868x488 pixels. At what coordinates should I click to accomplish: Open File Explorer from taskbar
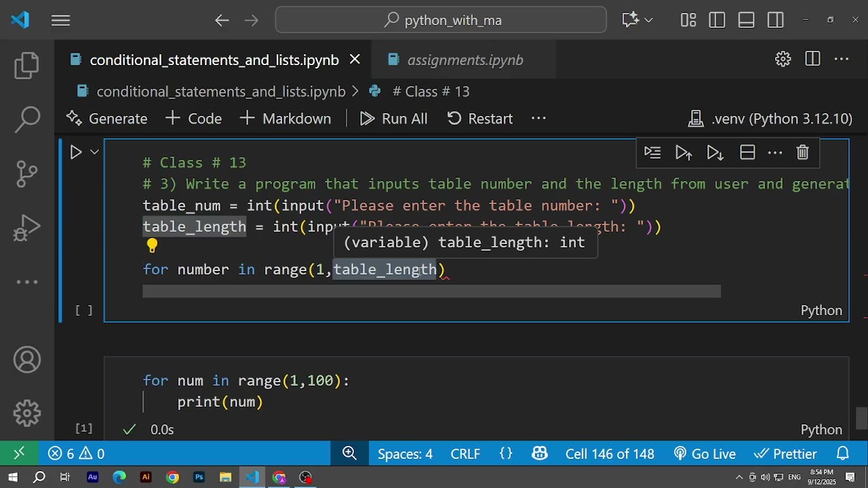(x=225, y=477)
